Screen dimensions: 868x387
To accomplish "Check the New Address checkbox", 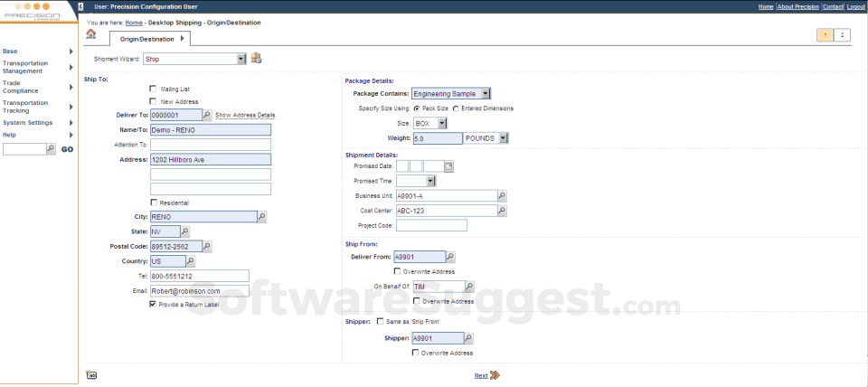I will coord(153,101).
